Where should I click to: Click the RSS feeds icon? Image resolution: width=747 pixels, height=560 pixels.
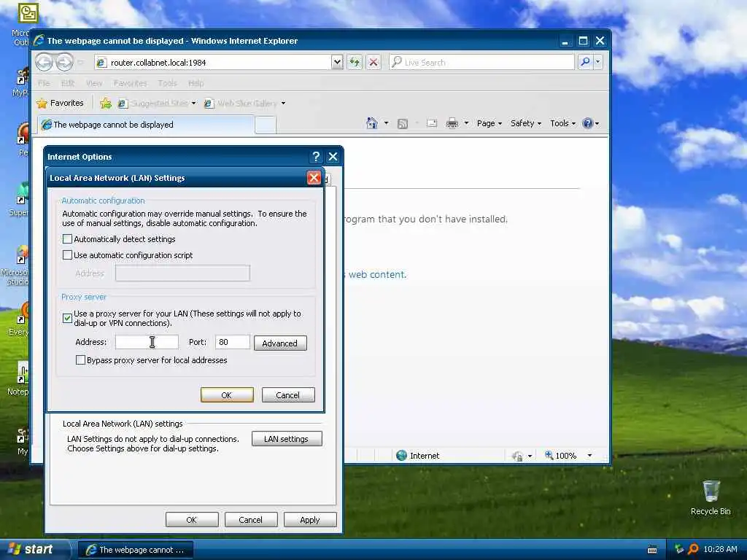[x=403, y=123]
